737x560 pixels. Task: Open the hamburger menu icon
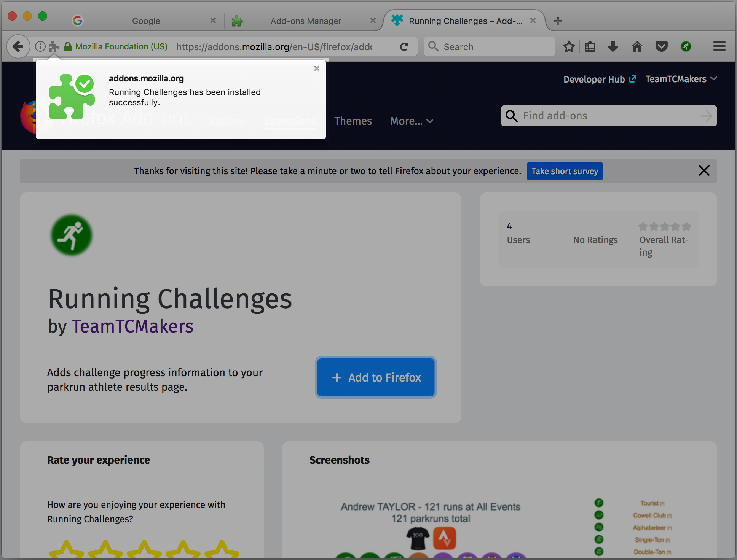(x=719, y=47)
